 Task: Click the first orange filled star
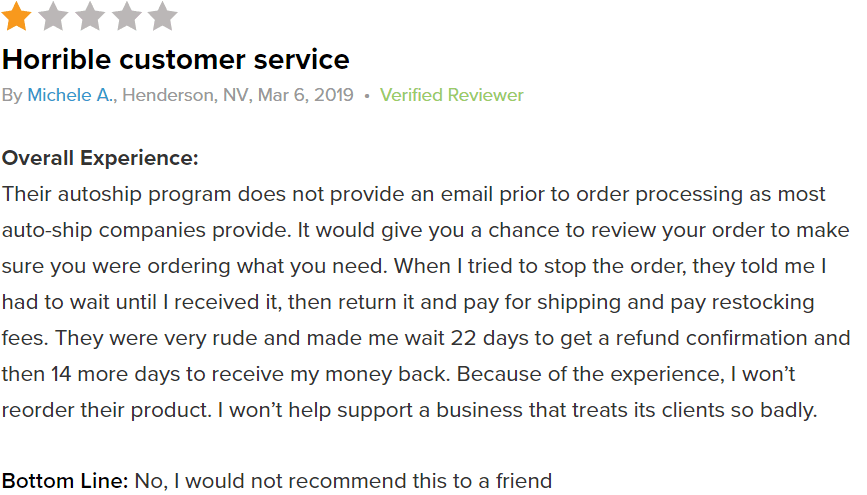pyautogui.click(x=17, y=15)
